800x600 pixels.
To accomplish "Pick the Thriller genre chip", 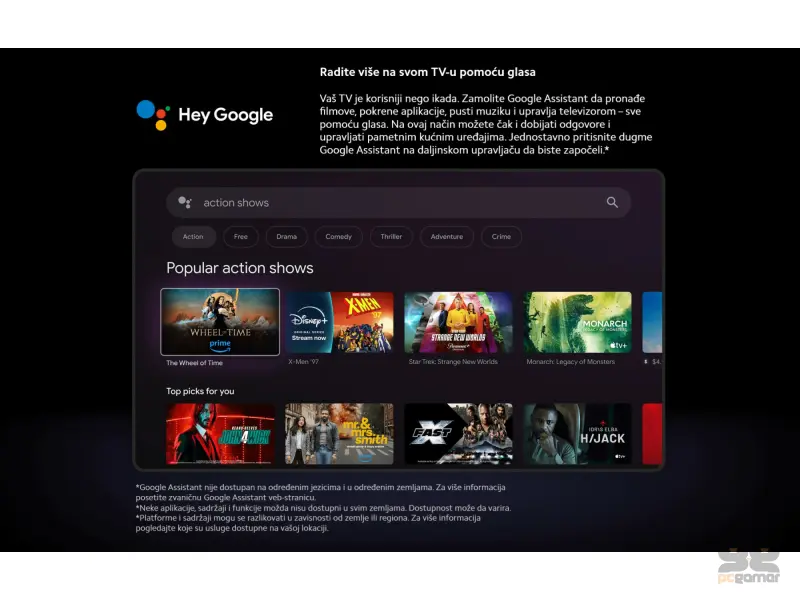I will click(x=391, y=237).
